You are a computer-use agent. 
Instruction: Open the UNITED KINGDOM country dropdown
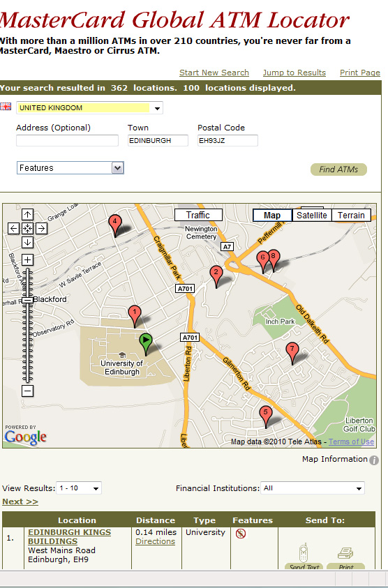89,108
